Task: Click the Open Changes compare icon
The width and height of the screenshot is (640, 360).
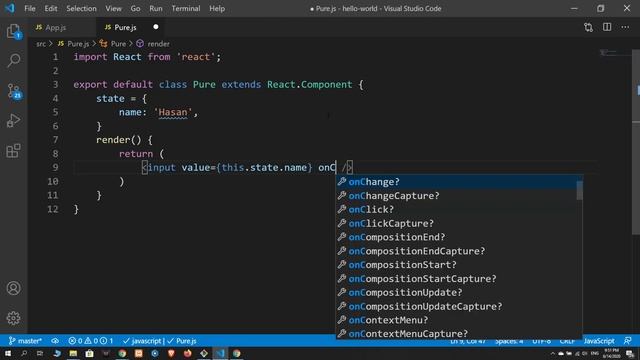Action: (x=588, y=27)
